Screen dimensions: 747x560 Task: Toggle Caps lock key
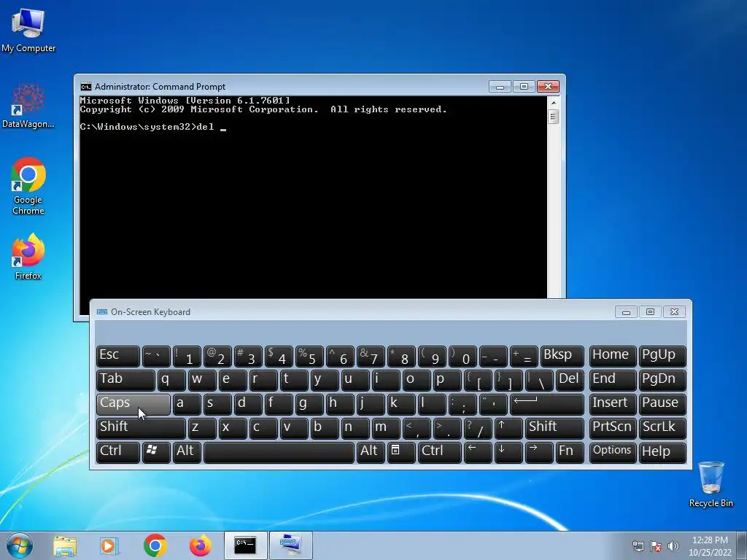(133, 404)
